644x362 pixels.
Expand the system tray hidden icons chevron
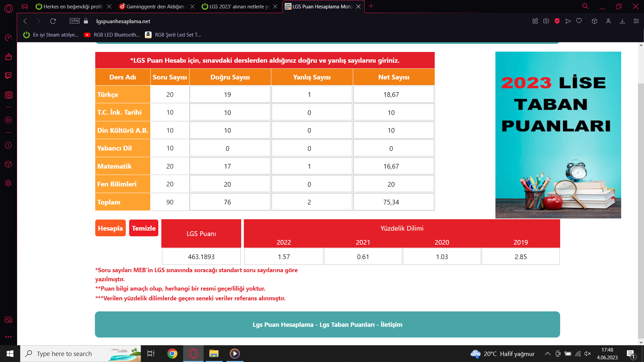click(547, 354)
